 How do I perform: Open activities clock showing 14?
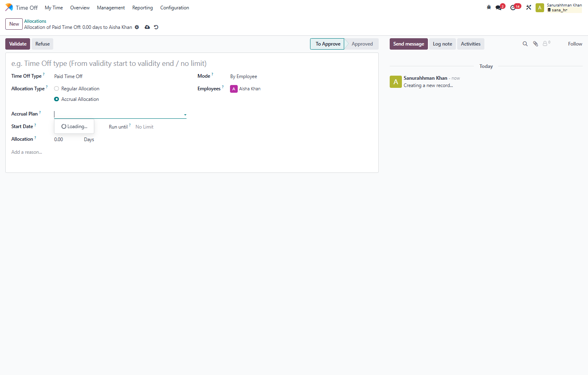coord(515,7)
